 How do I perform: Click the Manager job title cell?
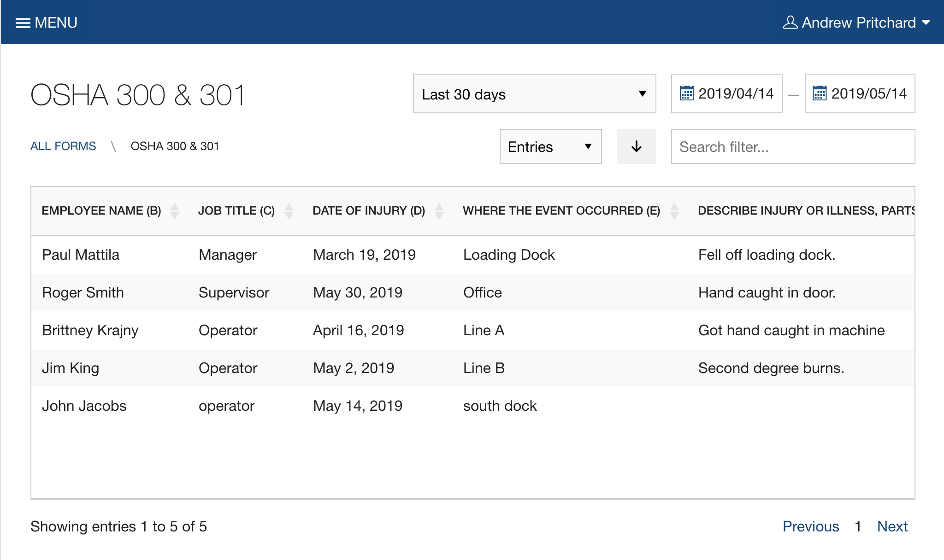pos(228,255)
